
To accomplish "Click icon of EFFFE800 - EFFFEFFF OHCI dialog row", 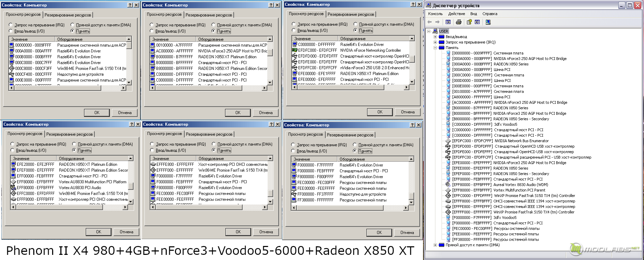I will click(x=153, y=164).
